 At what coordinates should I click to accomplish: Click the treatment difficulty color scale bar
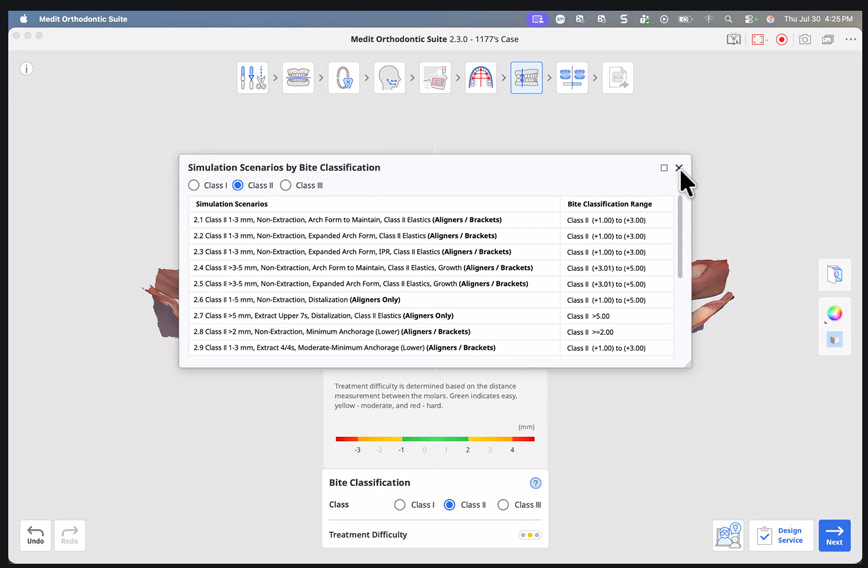(x=435, y=439)
